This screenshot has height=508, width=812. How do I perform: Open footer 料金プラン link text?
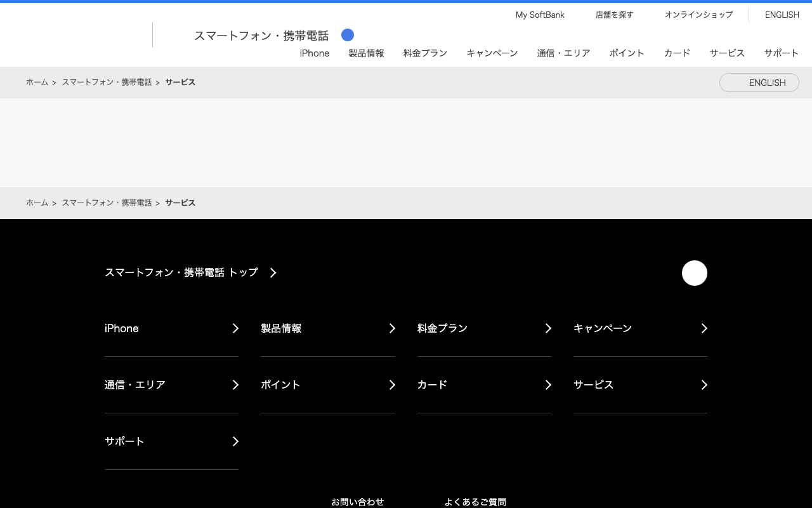442,328
